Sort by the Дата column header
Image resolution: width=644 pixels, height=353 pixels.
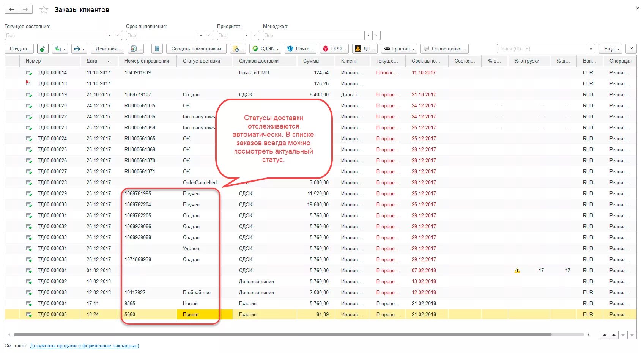pos(99,61)
